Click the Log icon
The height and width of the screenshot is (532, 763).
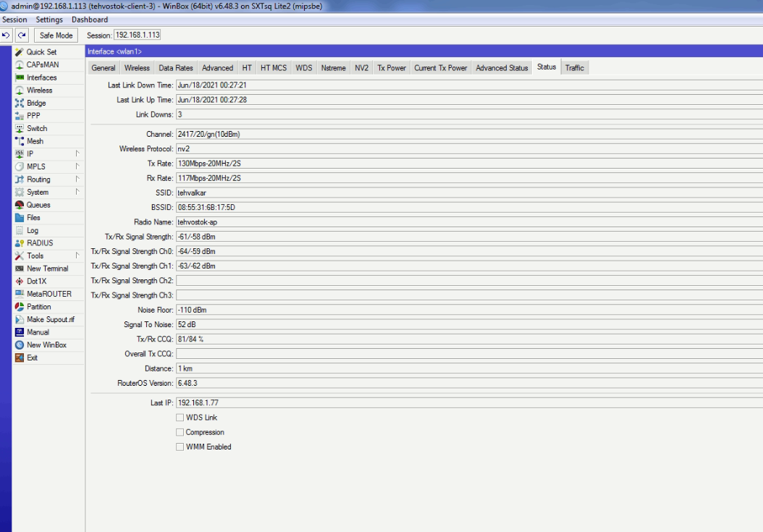tap(19, 230)
